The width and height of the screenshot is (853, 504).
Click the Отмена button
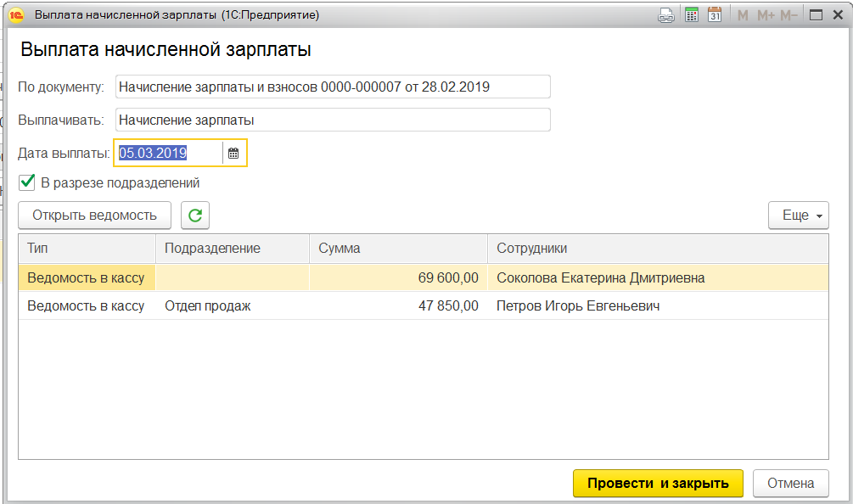point(790,483)
